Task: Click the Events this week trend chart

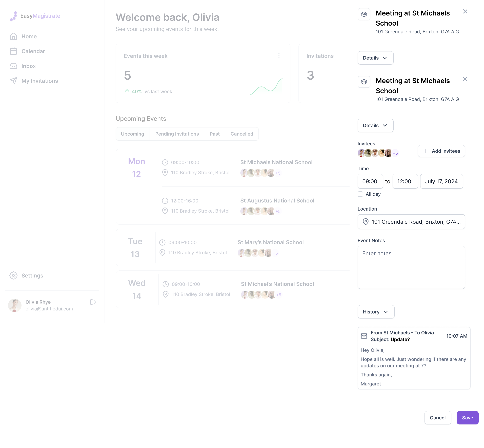Action: [266, 87]
